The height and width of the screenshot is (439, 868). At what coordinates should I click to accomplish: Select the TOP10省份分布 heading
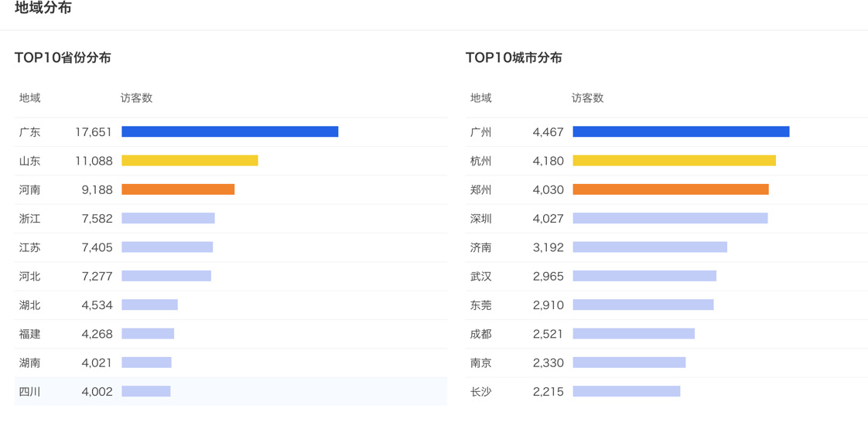tap(63, 57)
